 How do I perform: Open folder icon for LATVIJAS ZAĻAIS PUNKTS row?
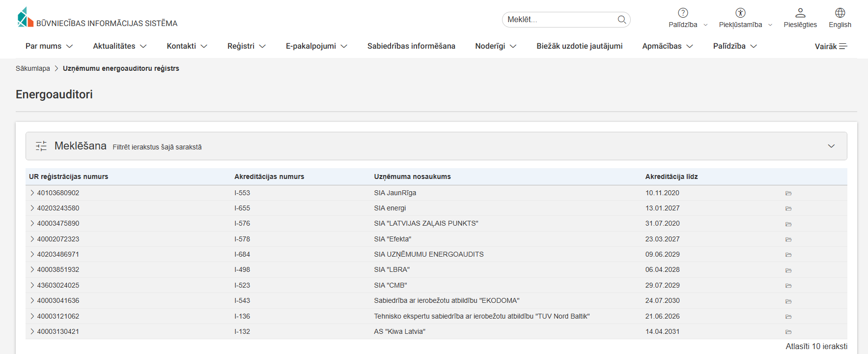tap(788, 224)
